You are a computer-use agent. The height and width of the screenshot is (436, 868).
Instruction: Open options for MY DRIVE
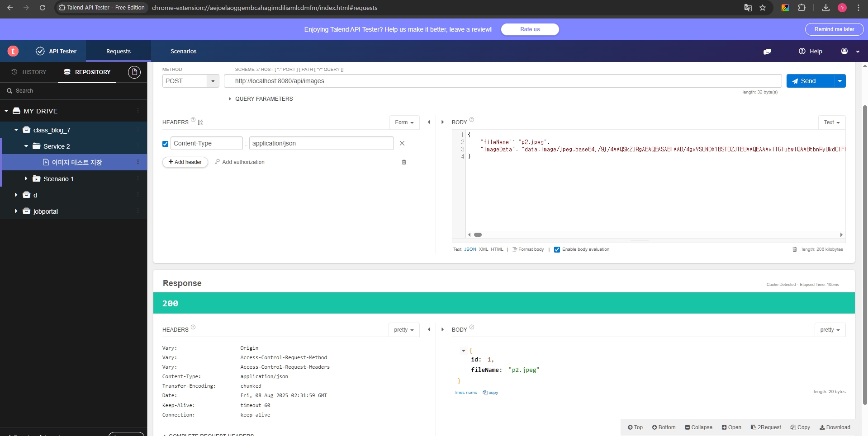pos(138,111)
